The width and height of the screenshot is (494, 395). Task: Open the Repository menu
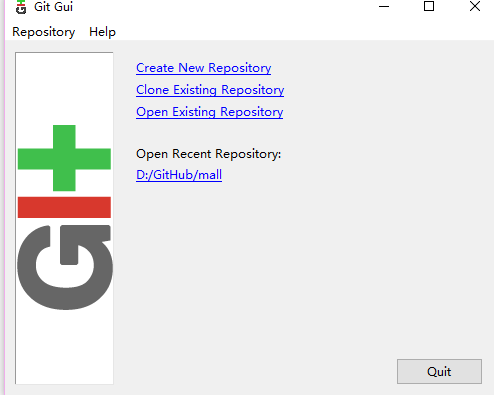click(x=44, y=32)
